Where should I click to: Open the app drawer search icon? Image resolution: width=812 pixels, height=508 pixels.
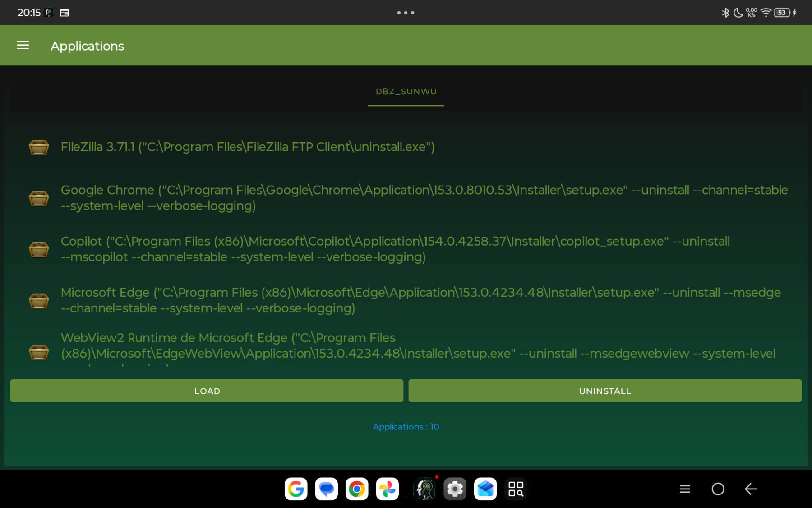click(x=516, y=489)
